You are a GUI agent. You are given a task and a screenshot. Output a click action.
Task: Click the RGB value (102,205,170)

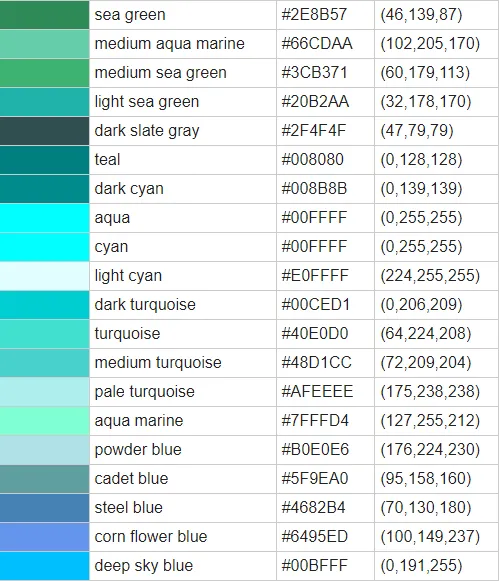[430, 44]
